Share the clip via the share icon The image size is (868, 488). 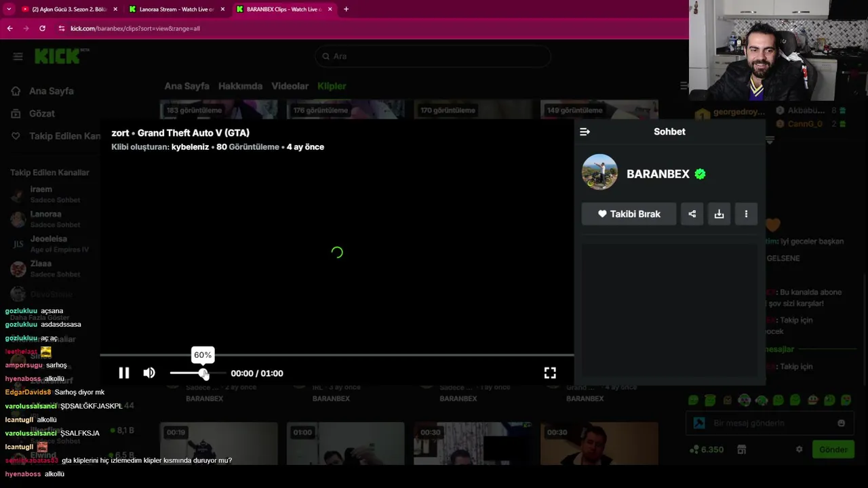click(692, 213)
